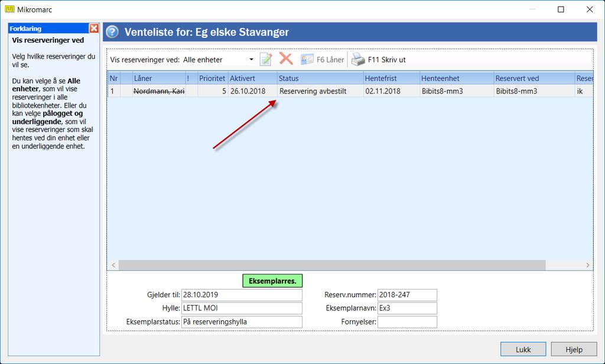Click the 26.10.2018 activated date cell
Viewport: 605px width, 364px height.
(253, 91)
